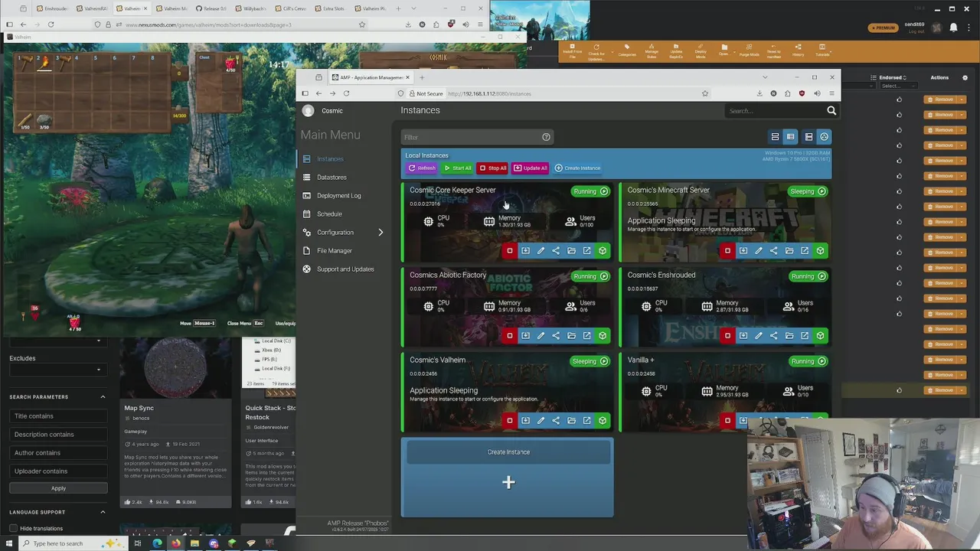Select the first instance layout view icon

point(775,137)
